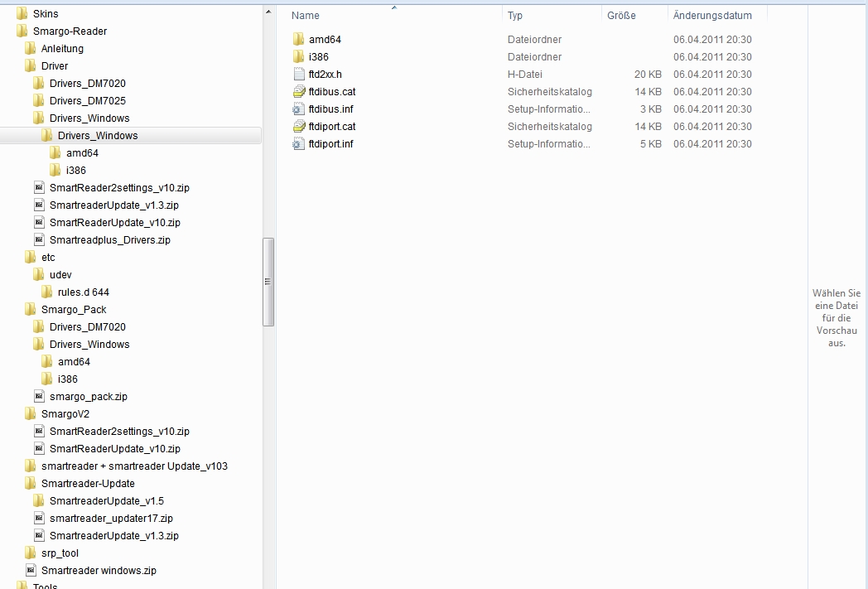Image resolution: width=868 pixels, height=589 pixels.
Task: Open the Smargo-Reader folder in tree
Action: click(70, 31)
